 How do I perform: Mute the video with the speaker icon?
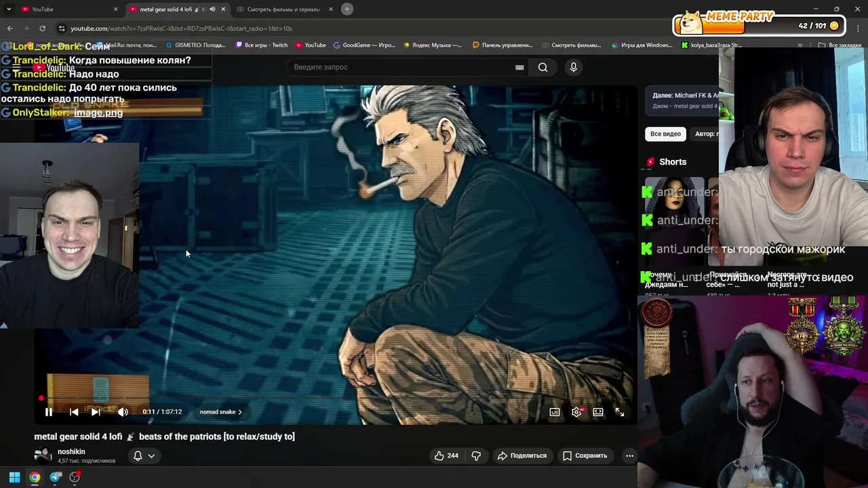123,411
